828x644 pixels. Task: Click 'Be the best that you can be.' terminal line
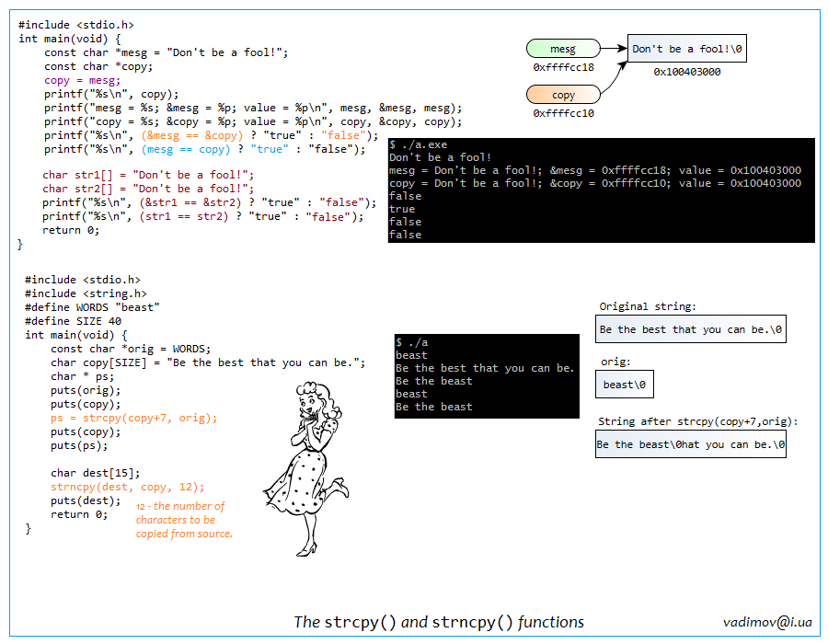tap(485, 368)
